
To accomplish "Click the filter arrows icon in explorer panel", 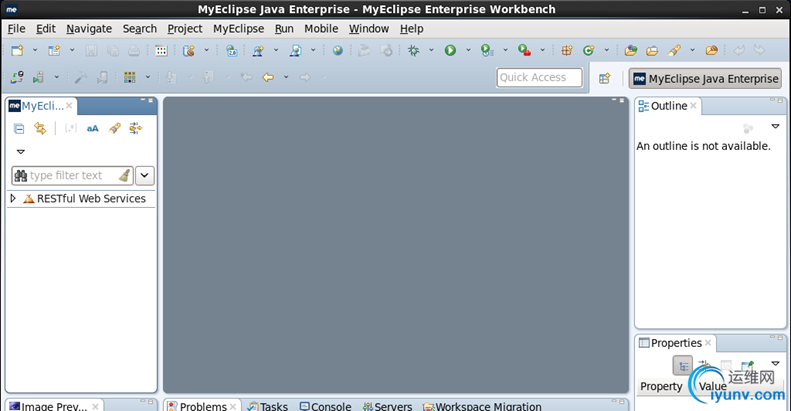I will (136, 128).
